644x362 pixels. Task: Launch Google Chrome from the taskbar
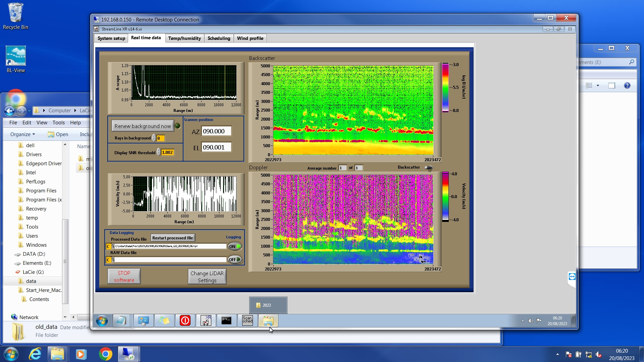pos(105,354)
